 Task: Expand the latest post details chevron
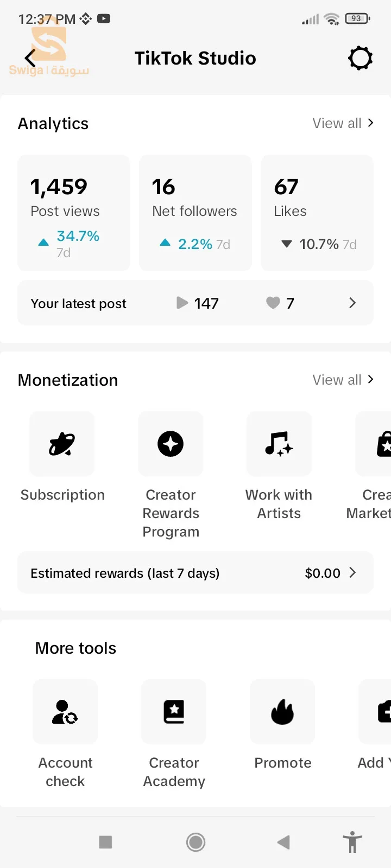tap(352, 303)
